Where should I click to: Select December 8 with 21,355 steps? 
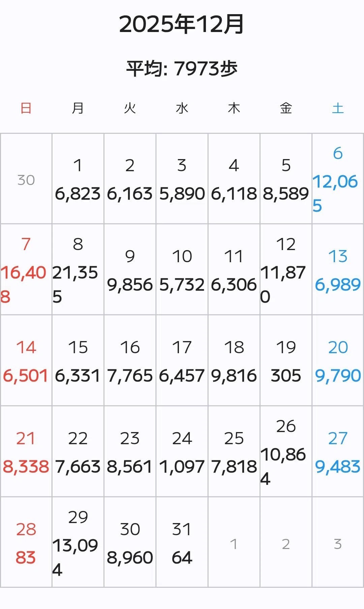click(x=78, y=269)
